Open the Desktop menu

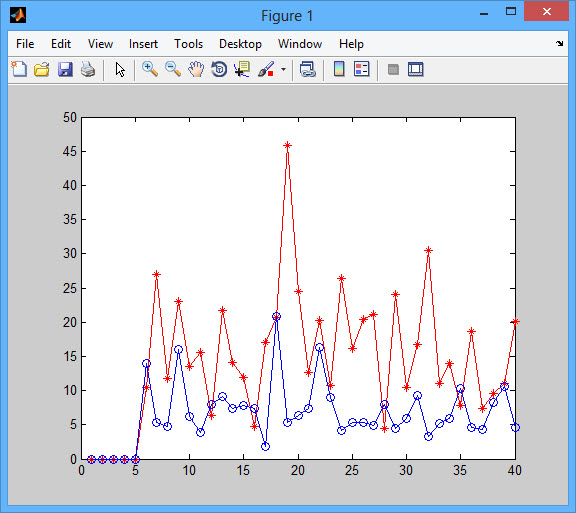tap(240, 44)
